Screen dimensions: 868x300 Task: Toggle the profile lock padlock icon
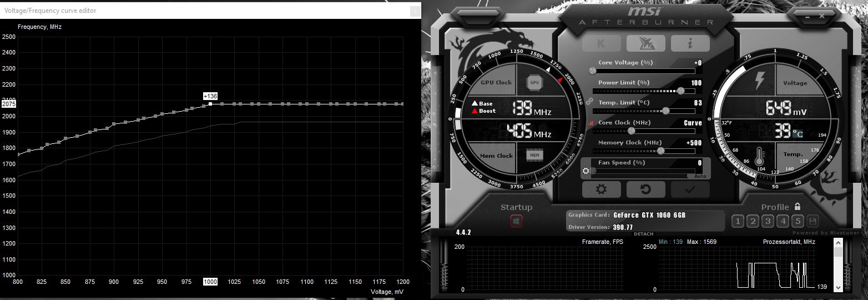pos(798,206)
